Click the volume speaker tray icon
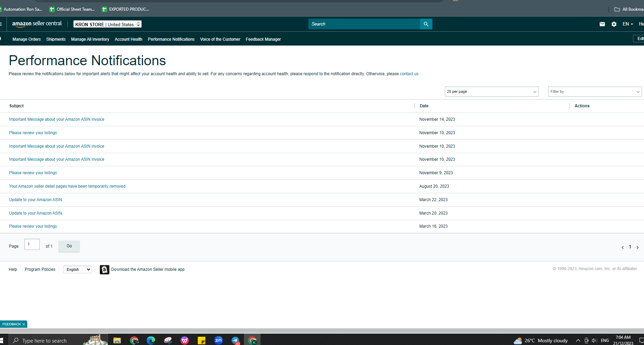 [594, 341]
